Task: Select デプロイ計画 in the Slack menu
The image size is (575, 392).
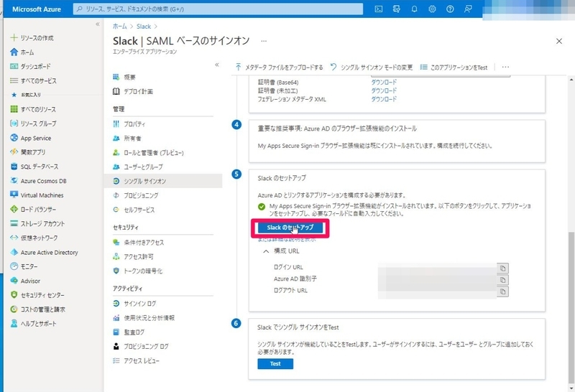Action: [x=133, y=91]
